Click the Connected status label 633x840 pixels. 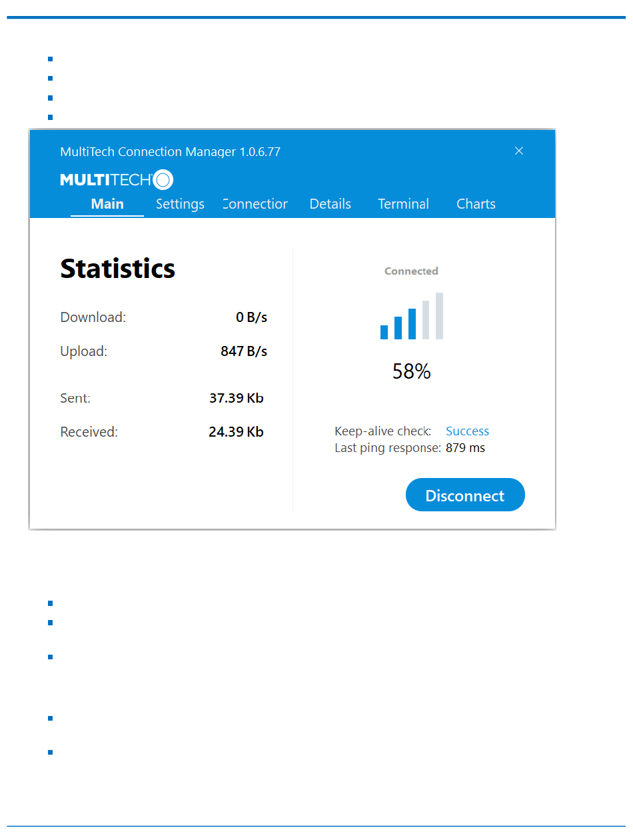pos(411,271)
